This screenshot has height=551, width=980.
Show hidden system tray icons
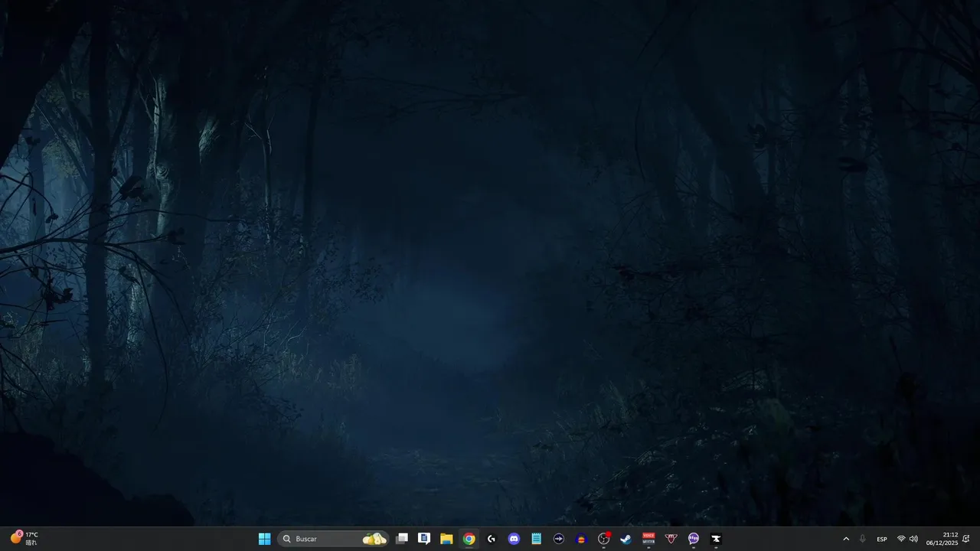coord(846,539)
